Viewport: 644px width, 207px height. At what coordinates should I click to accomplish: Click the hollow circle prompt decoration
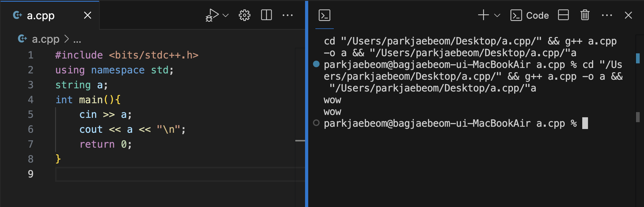[x=316, y=123]
